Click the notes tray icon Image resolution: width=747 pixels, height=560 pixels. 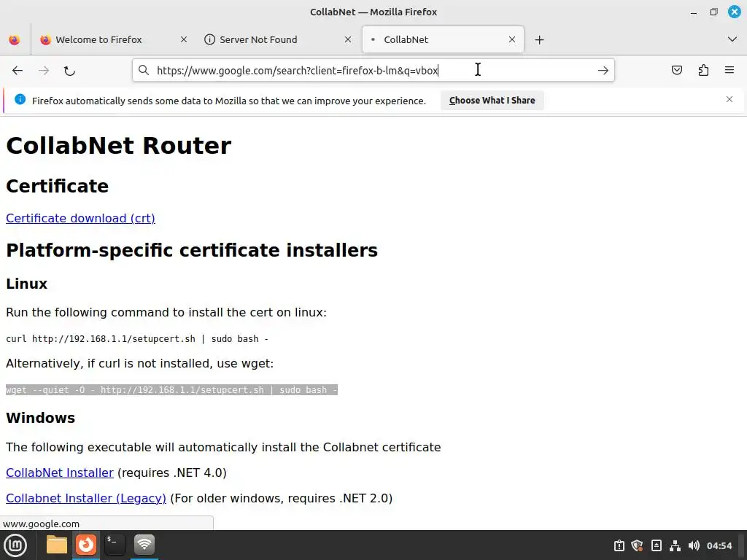656,545
